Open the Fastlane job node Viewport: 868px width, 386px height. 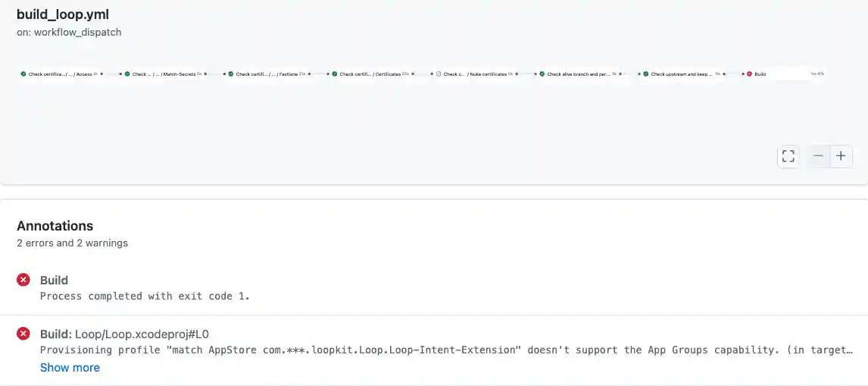click(x=267, y=74)
